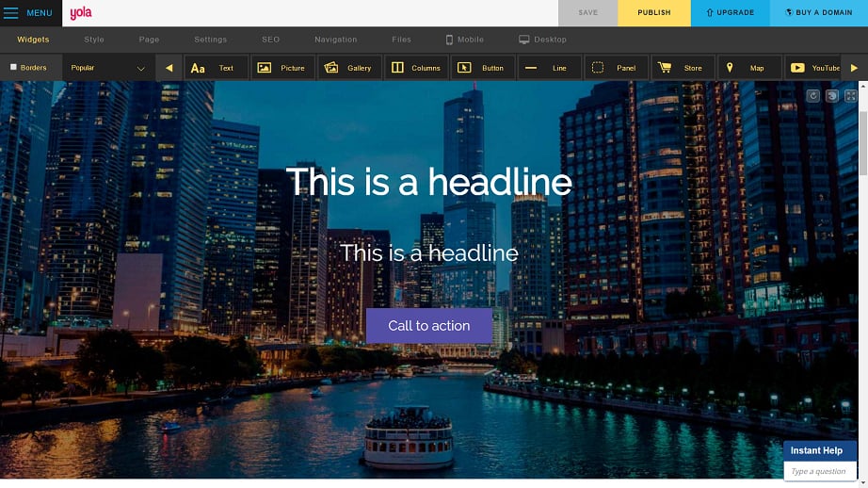
Task: Select the Columns widget
Action: (x=416, y=68)
